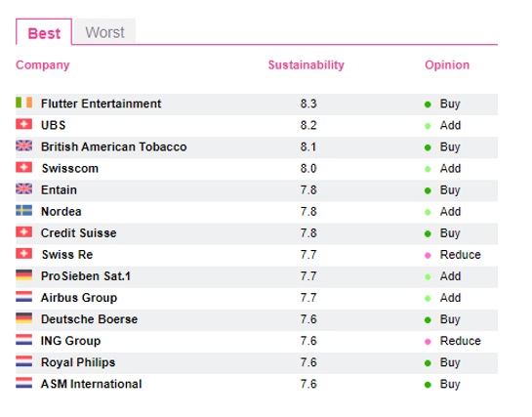Click Royal Philips sustainability score 7.6
Screen dimensions: 532x417
click(308, 362)
